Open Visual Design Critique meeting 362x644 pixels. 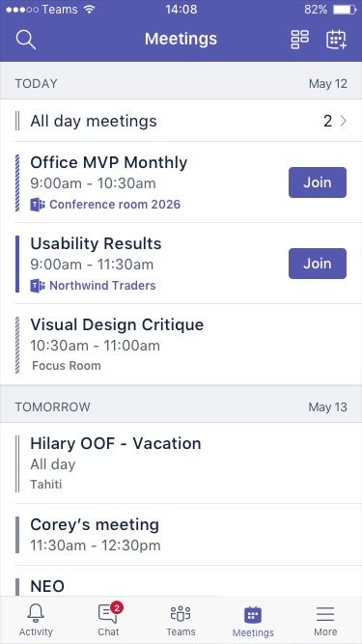click(x=181, y=345)
